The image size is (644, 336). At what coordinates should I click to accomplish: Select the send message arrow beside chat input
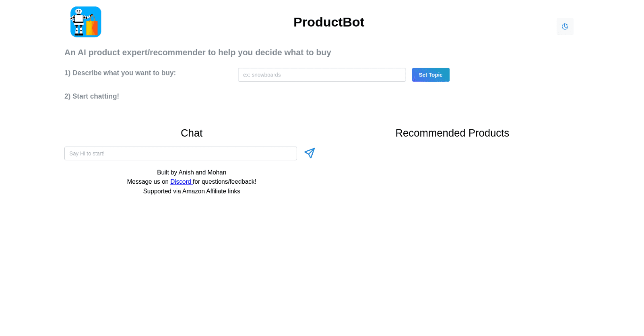pos(309,153)
